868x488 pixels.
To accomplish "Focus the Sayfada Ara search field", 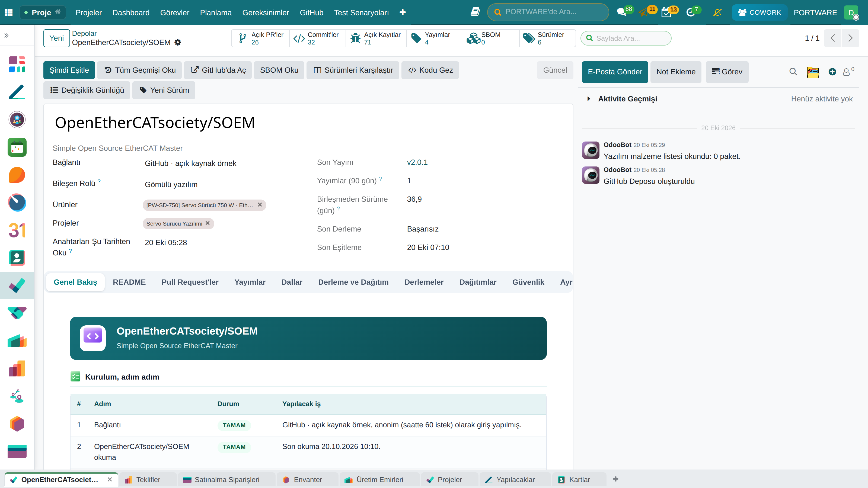I will pos(626,38).
